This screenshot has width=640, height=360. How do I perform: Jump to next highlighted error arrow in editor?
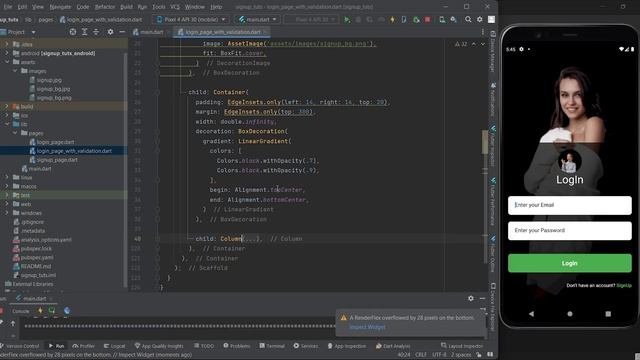(483, 44)
